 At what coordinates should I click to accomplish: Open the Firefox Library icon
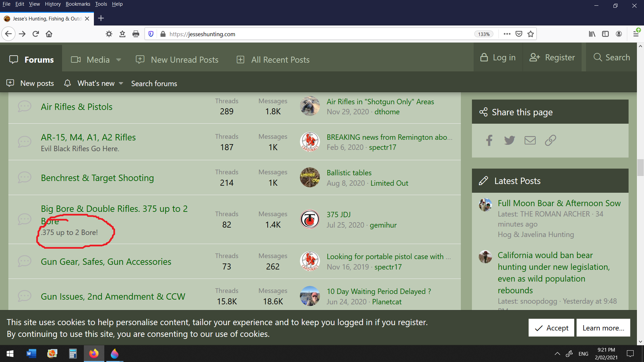pyautogui.click(x=592, y=34)
